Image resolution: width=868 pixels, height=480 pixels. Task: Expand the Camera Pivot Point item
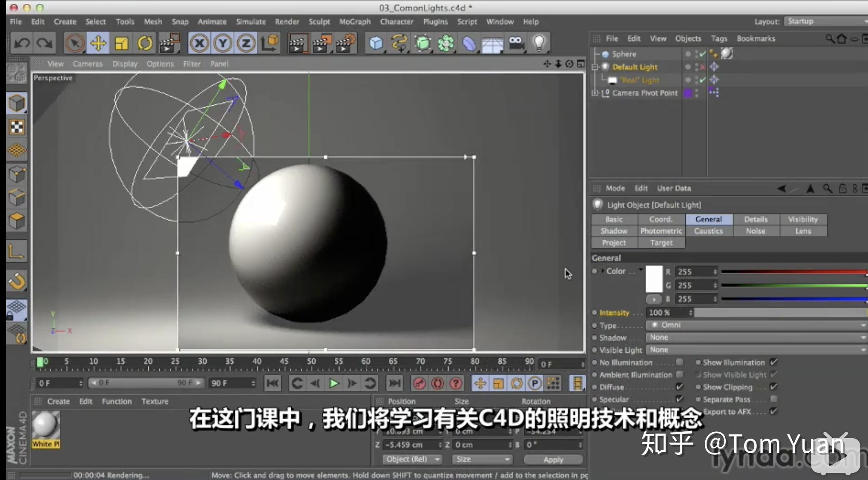pyautogui.click(x=595, y=93)
